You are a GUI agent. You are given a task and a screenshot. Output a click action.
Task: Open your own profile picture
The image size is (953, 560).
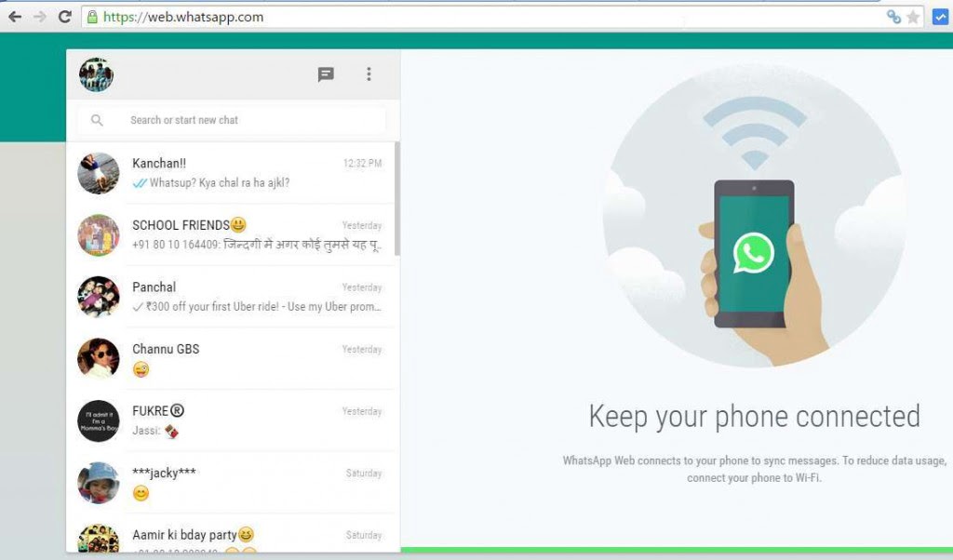(96, 74)
